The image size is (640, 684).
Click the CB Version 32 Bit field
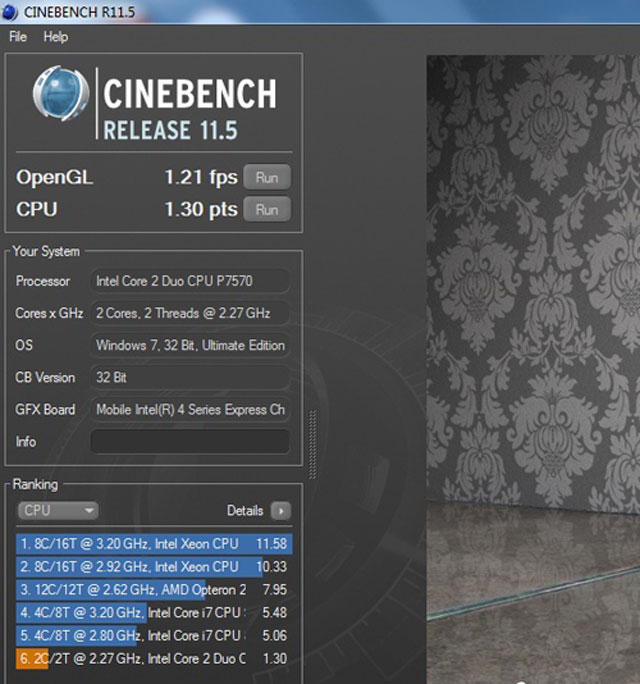(190, 377)
